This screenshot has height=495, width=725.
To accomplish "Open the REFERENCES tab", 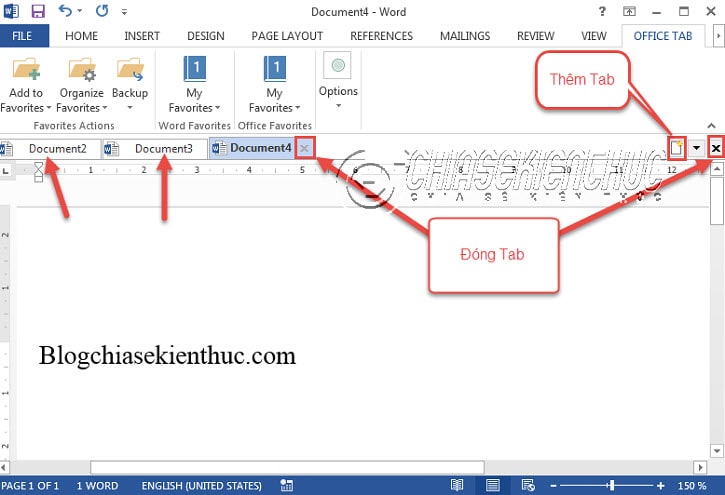I will coord(381,36).
